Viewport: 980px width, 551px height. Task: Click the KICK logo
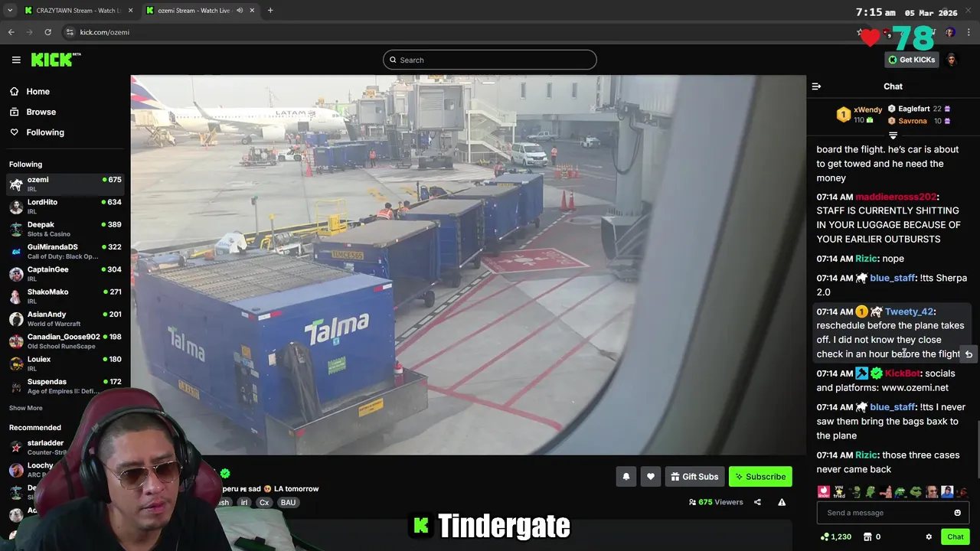pos(55,60)
